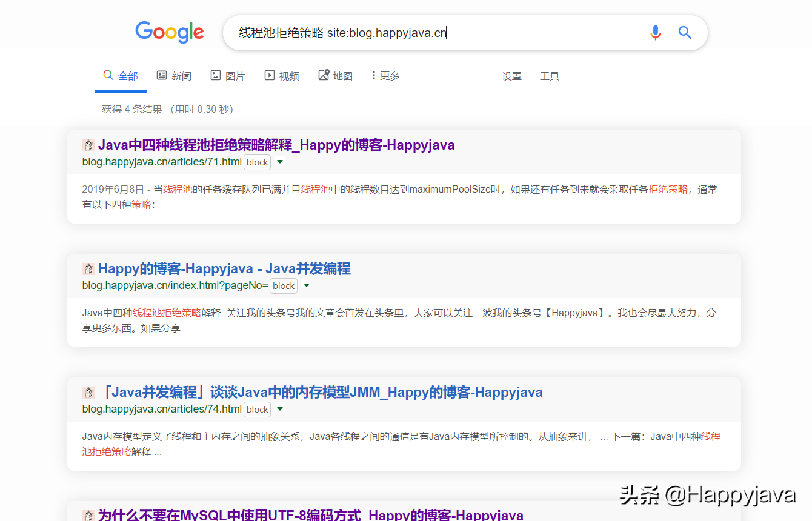Switch to the 地图 (Maps) tab
812x521 pixels.
click(335, 76)
